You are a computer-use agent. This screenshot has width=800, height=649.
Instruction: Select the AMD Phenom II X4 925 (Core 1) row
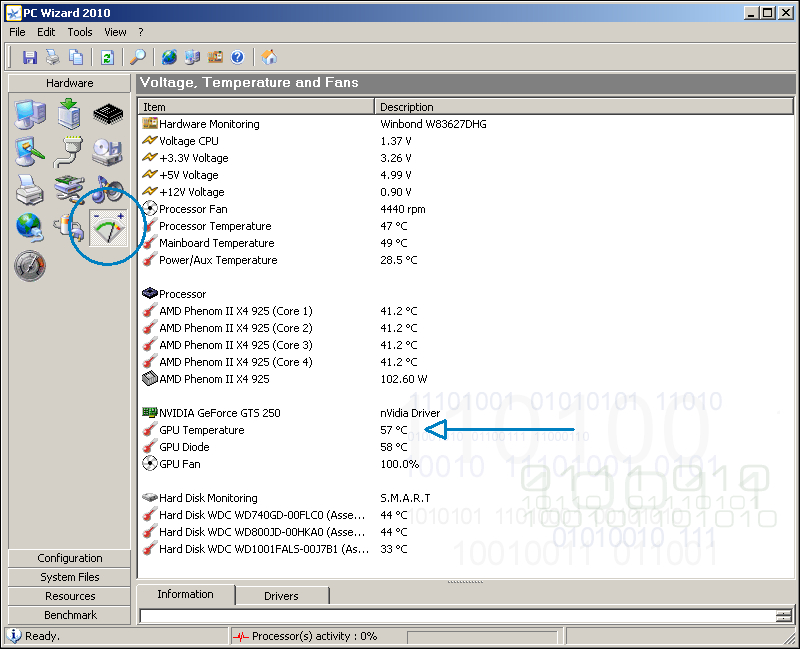pos(466,311)
